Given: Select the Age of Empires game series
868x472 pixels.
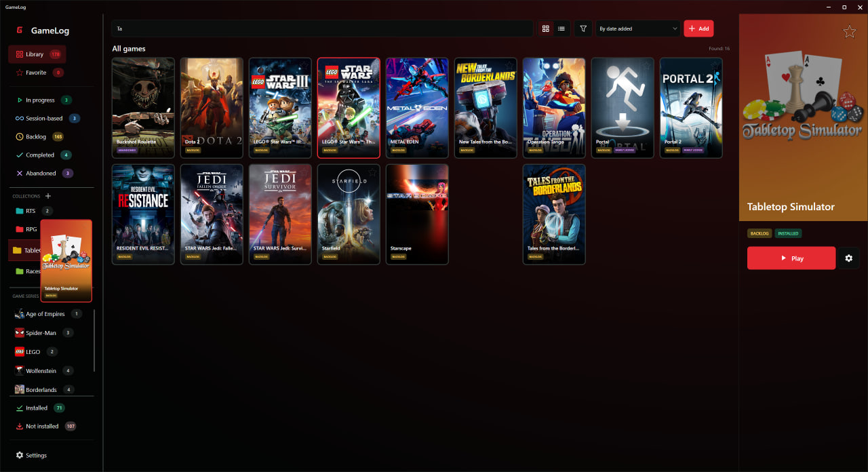Looking at the screenshot, I should 48,314.
